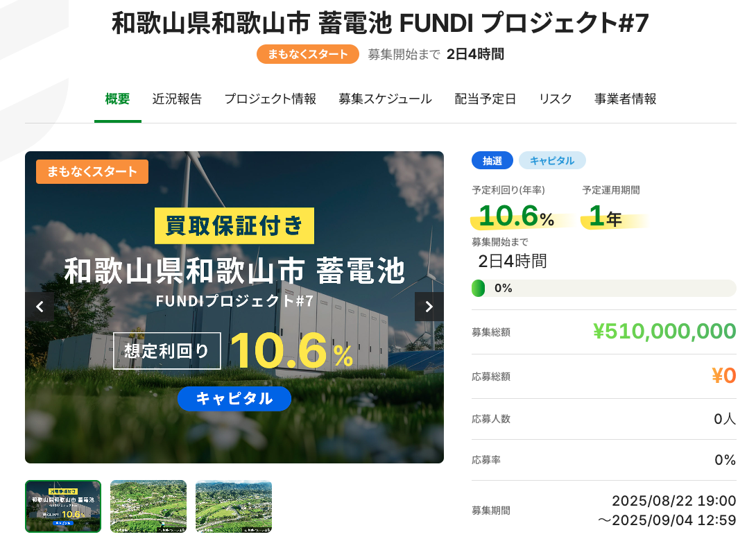Click the 2日4時間 countdown beside the header badge
The width and height of the screenshot is (756, 539).
click(x=475, y=54)
